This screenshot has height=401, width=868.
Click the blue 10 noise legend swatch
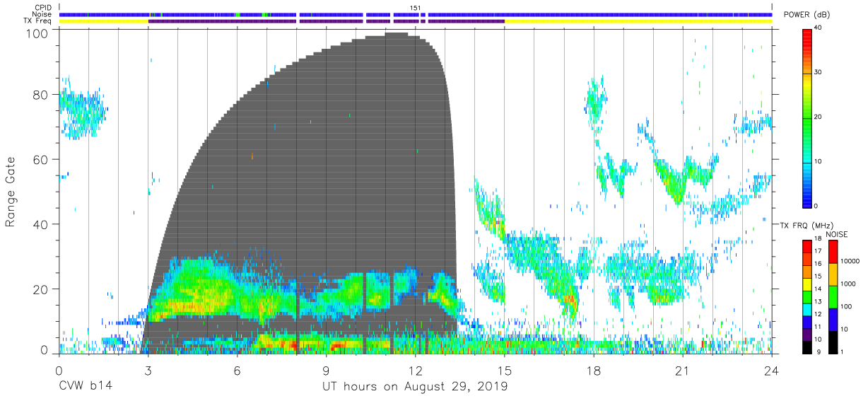coord(833,318)
